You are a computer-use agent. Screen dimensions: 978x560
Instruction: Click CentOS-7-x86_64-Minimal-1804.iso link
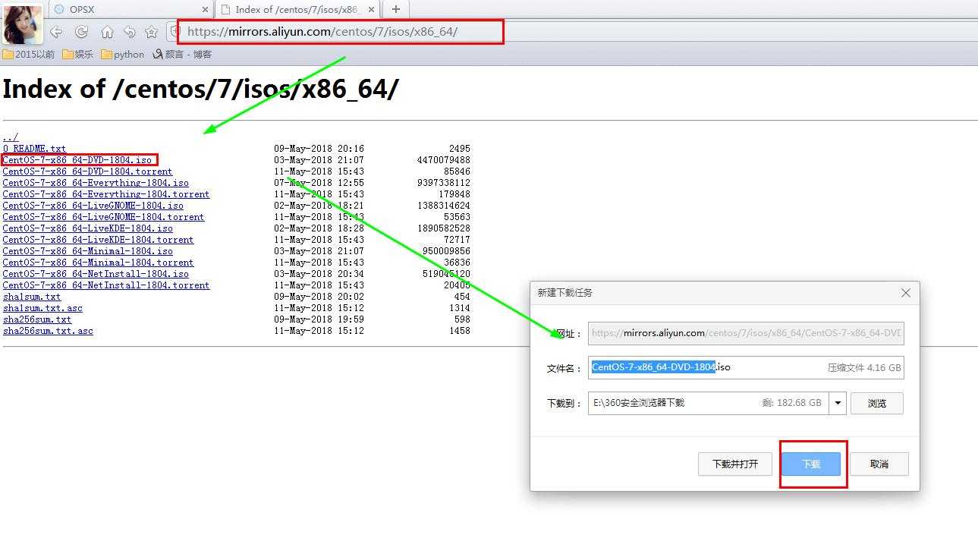[x=88, y=251]
